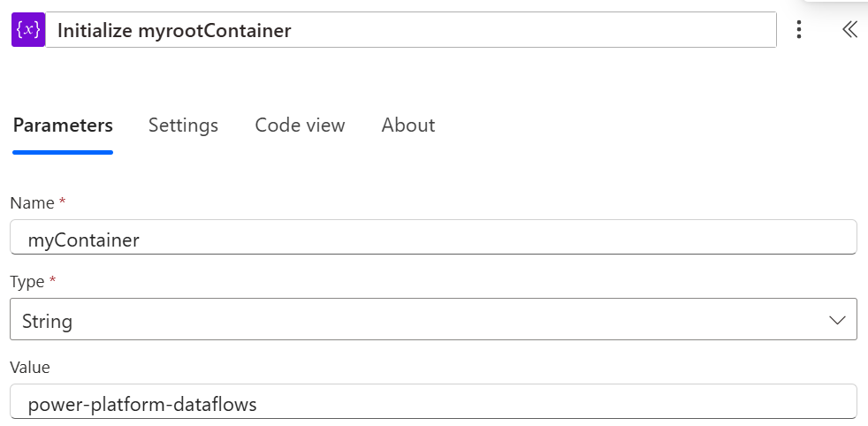Click the red asterisk beside Type
The image size is (868, 426).
coord(52,280)
